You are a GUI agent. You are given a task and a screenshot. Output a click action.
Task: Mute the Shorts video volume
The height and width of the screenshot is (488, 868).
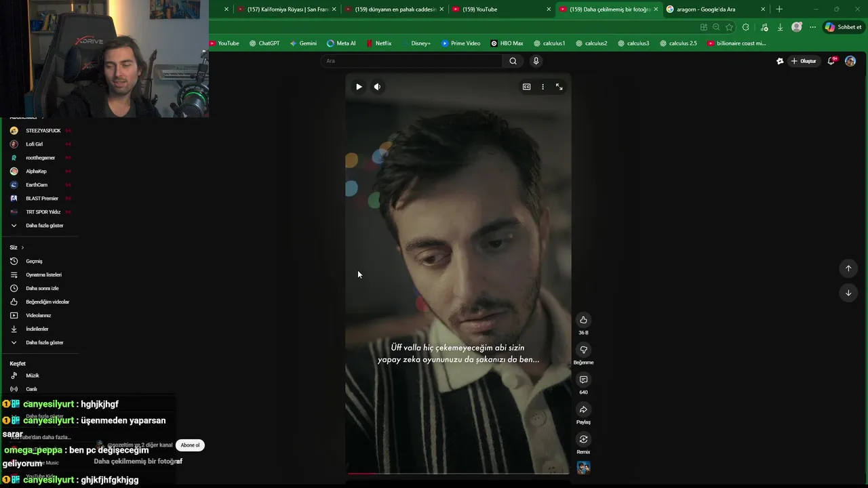click(377, 87)
